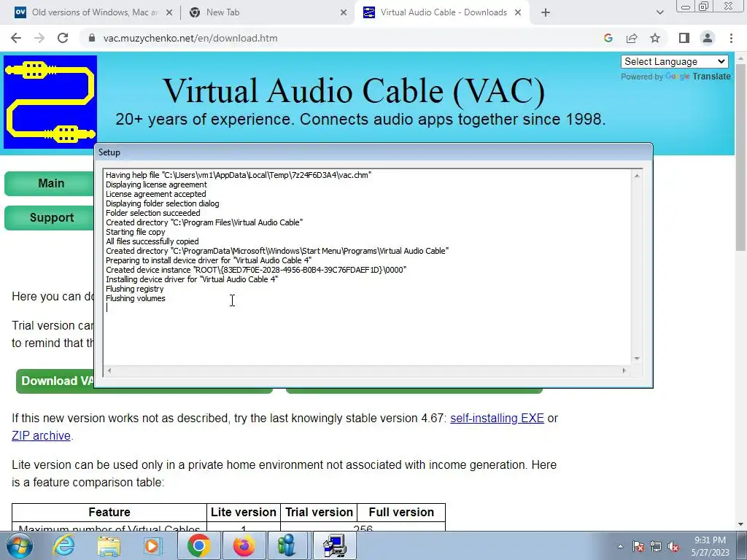Switch to Chrome in the taskbar

click(198, 545)
